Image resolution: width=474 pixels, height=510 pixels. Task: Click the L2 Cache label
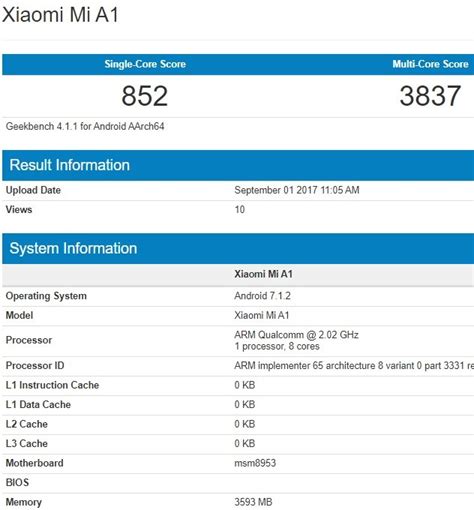click(27, 424)
